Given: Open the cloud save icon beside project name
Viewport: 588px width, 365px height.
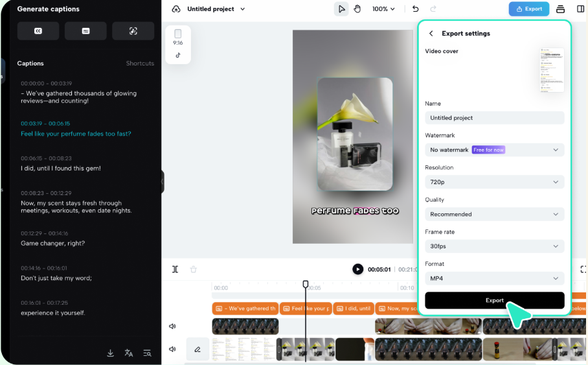Looking at the screenshot, I should [x=176, y=9].
